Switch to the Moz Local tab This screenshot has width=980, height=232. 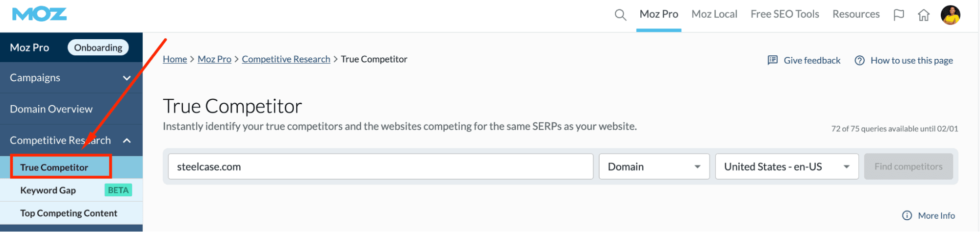714,14
